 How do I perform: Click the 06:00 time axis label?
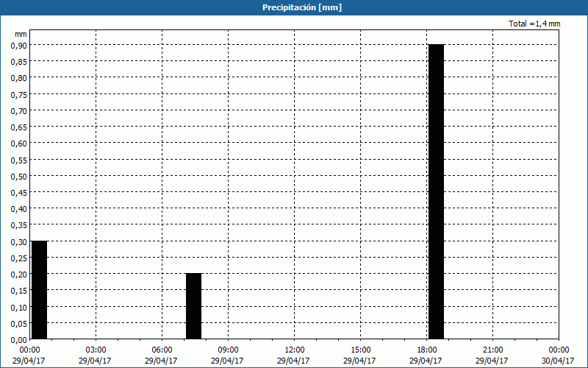coord(162,350)
